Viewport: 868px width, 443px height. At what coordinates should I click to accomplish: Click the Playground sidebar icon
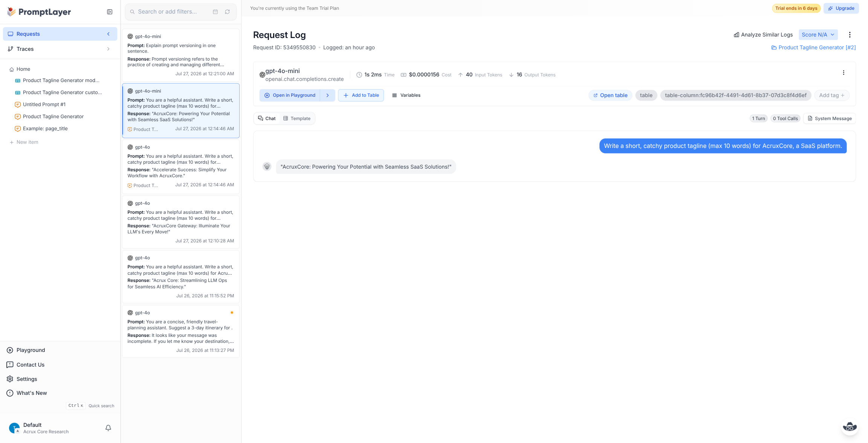coord(10,350)
